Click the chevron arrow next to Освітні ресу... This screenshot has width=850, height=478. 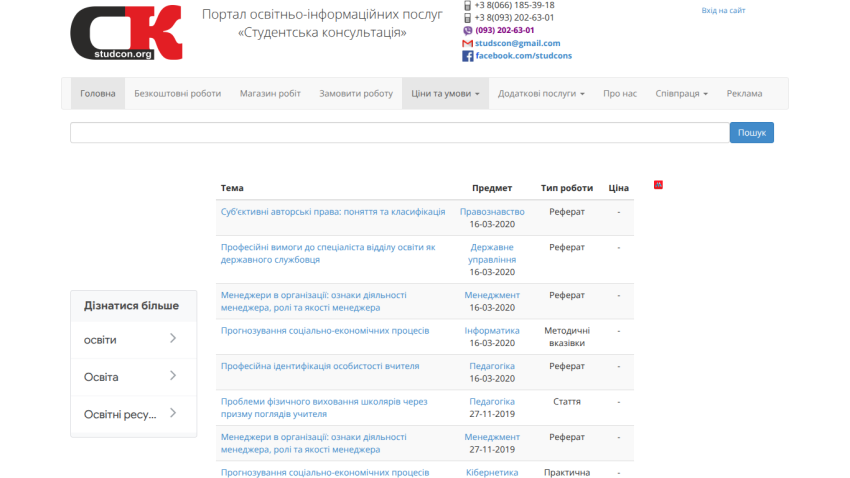[x=173, y=413]
